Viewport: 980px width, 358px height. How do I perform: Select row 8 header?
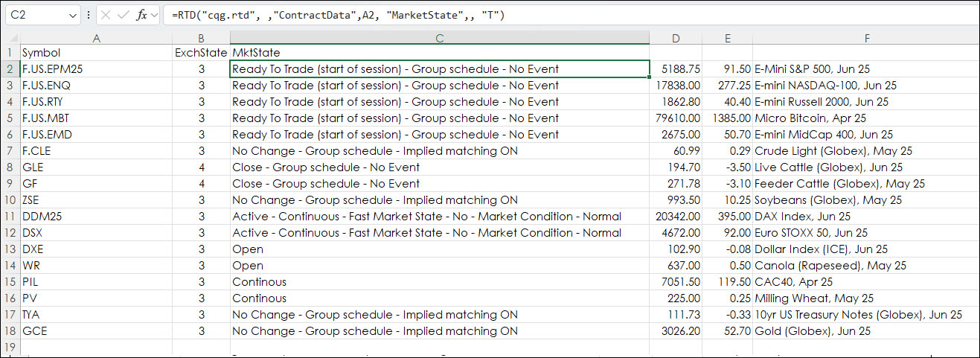[x=10, y=167]
